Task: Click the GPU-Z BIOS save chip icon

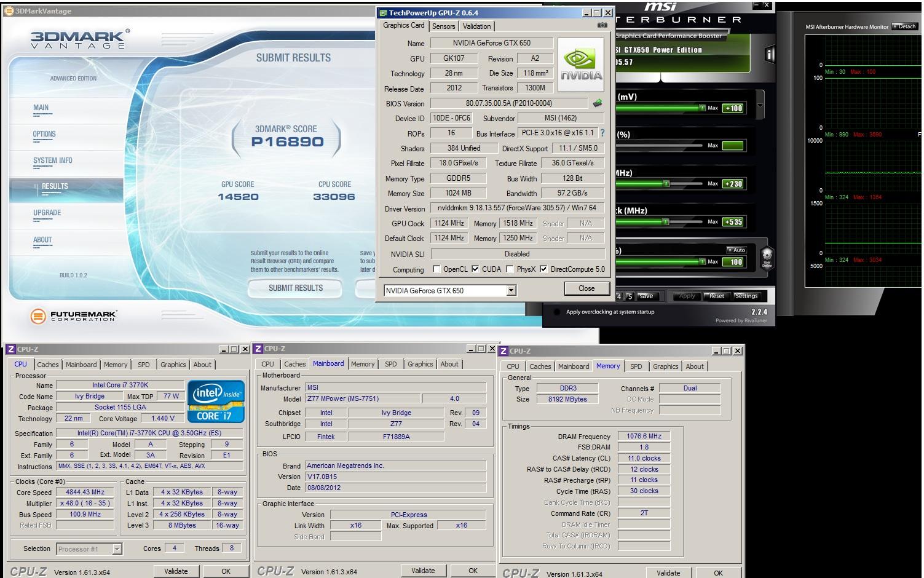Action: [x=597, y=103]
